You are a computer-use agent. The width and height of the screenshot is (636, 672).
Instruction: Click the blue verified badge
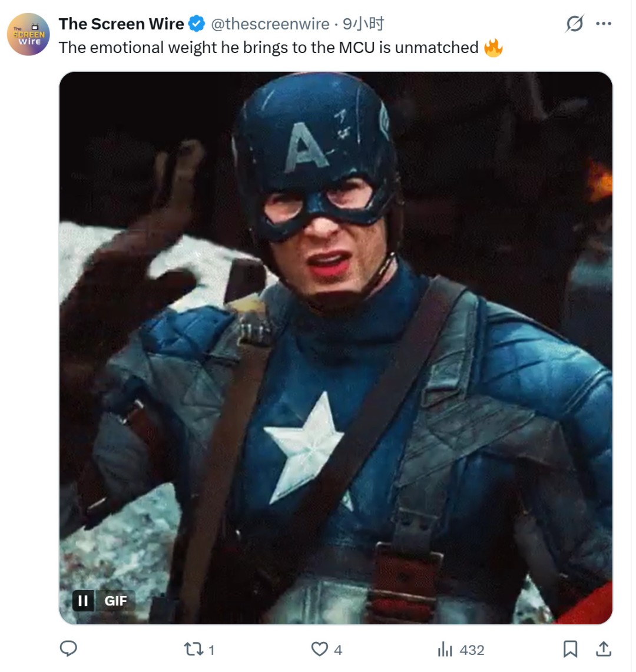coord(197,24)
